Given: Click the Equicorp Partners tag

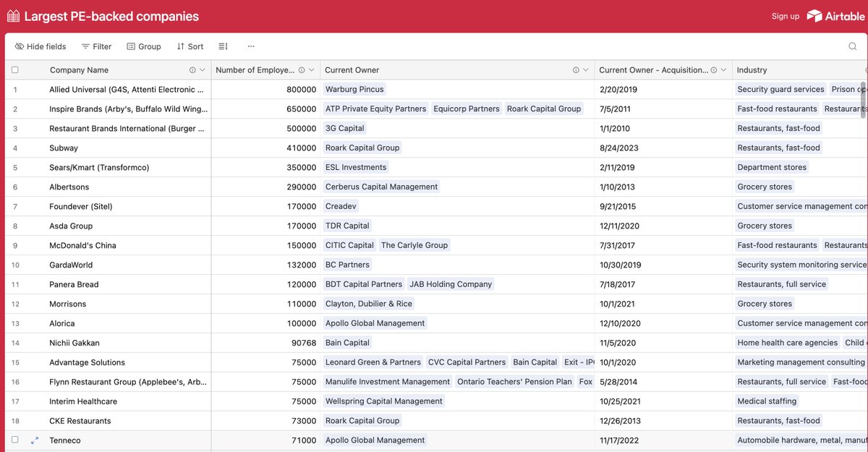Looking at the screenshot, I should pos(467,109).
